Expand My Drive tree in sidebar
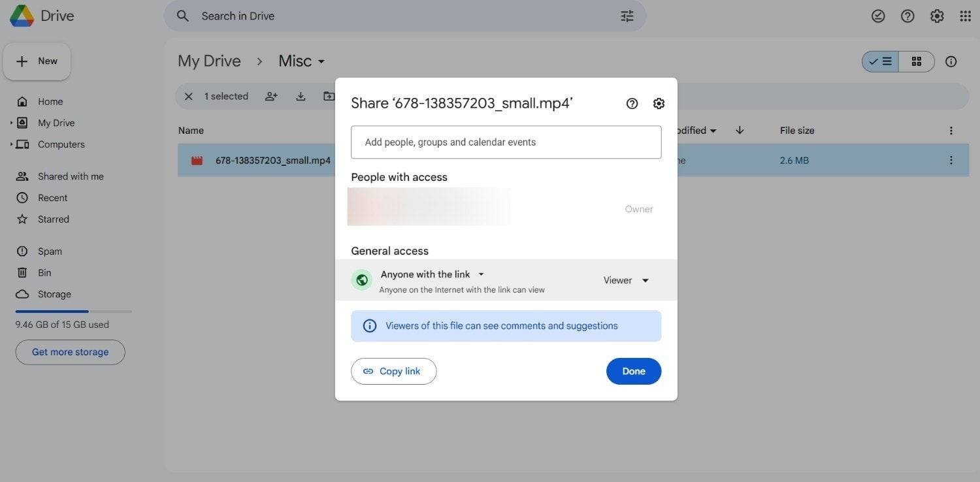Image resolution: width=980 pixels, height=482 pixels. 11,123
